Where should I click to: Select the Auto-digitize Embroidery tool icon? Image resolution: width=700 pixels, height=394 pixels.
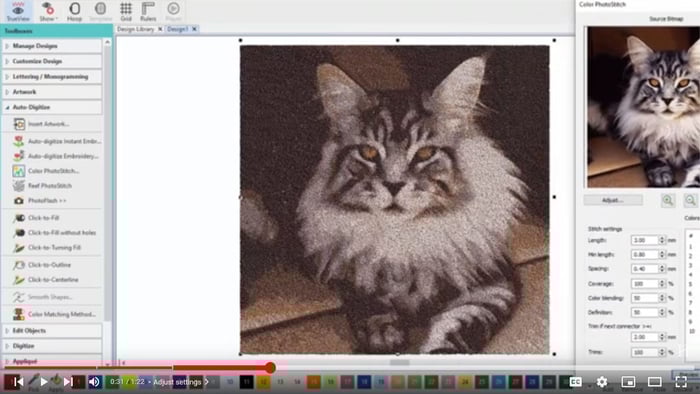click(19, 156)
